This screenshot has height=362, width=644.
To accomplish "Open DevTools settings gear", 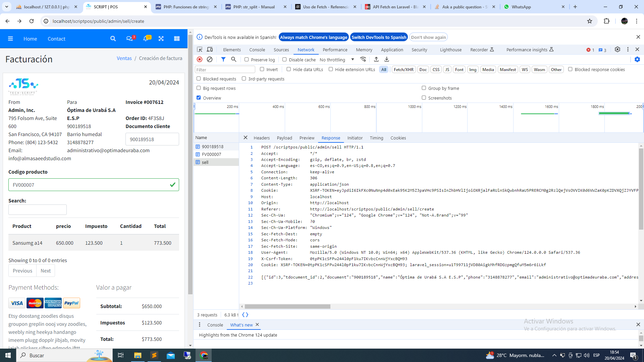I will (618, 49).
